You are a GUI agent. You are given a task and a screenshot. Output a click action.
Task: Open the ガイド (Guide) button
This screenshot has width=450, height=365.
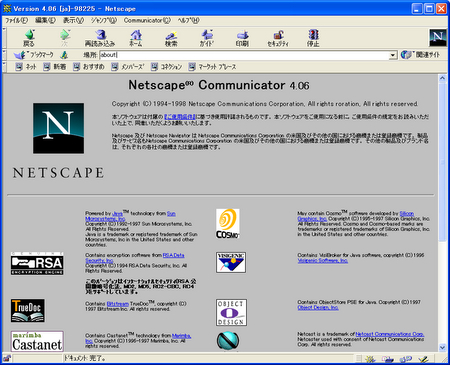point(207,38)
